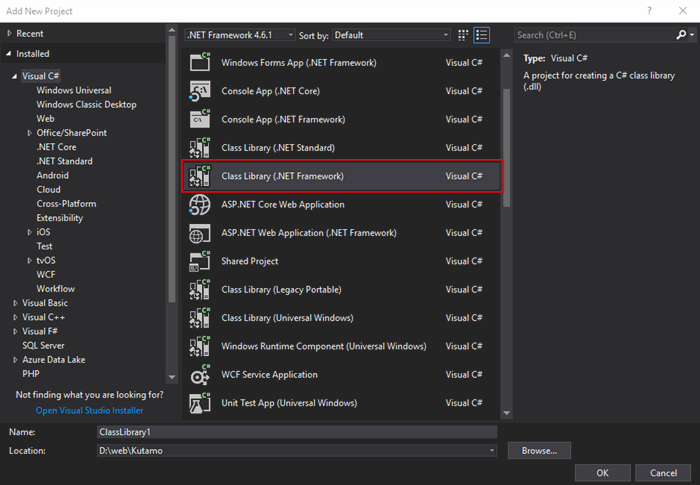Screen dimensions: 700x485
Task: Expand the Office/SharePoint node
Action: tap(29, 133)
